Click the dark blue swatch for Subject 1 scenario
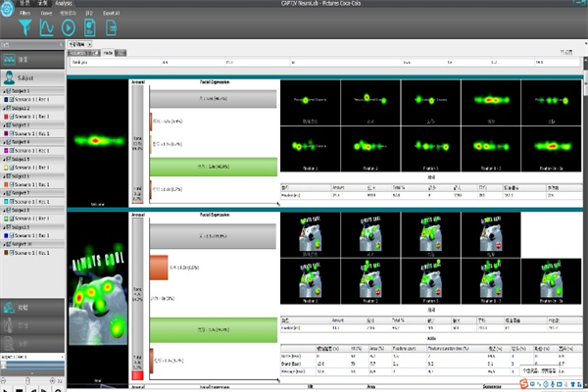 [x=6, y=100]
